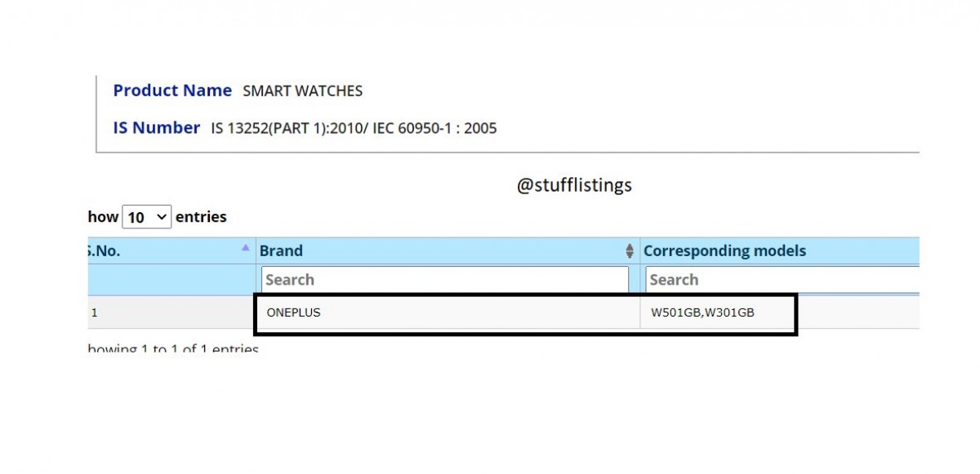Click the @stufflistings watermark text

point(574,185)
